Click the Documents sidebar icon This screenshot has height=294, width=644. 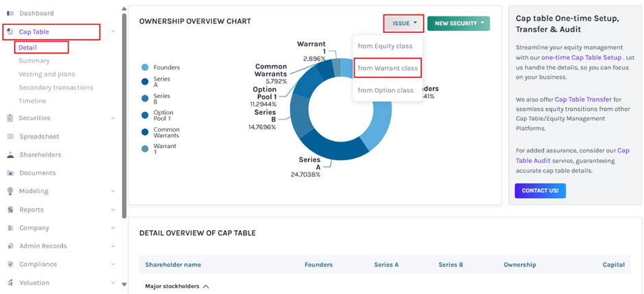(x=10, y=173)
